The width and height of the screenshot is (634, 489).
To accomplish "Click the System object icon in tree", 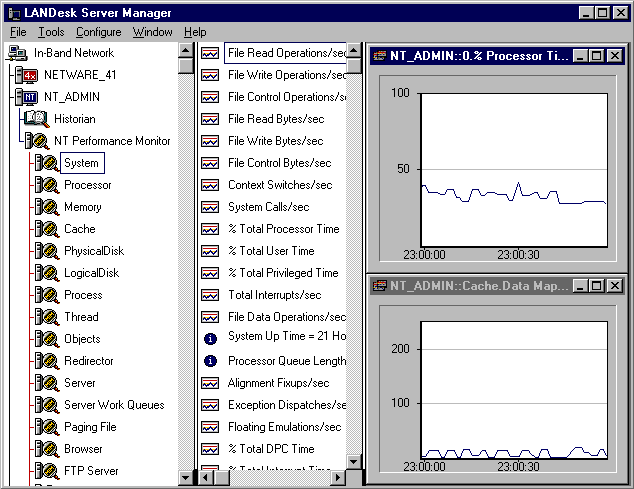I will click(x=47, y=163).
